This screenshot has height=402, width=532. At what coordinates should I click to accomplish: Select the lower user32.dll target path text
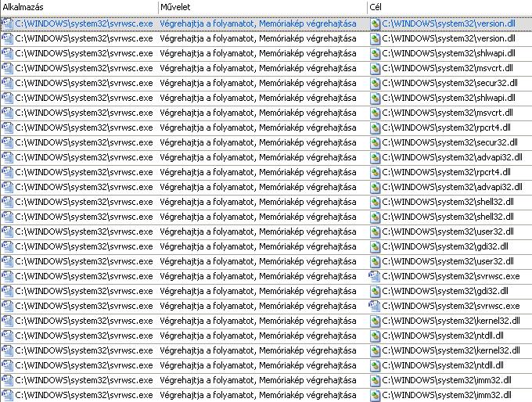click(448, 261)
